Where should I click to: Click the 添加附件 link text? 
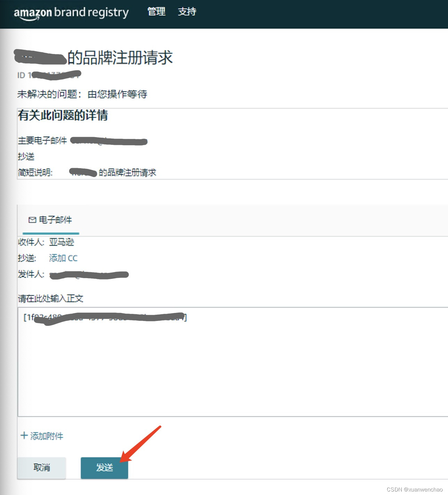click(x=47, y=436)
